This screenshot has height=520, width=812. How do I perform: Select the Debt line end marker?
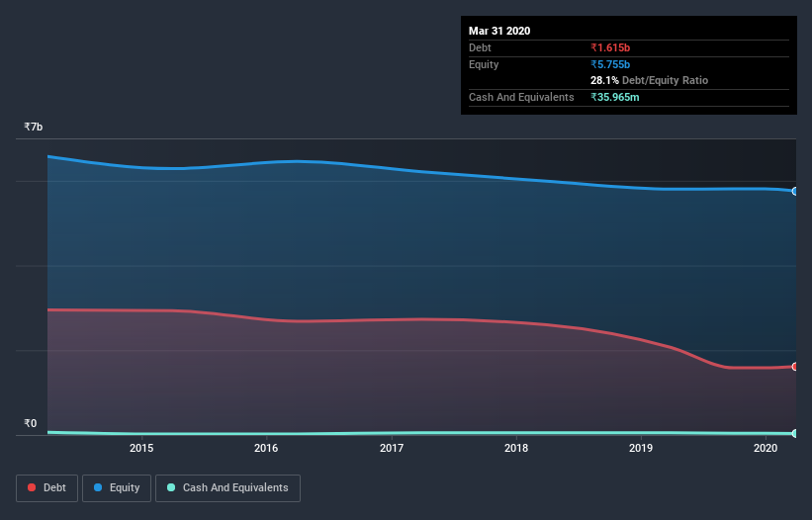coord(795,367)
